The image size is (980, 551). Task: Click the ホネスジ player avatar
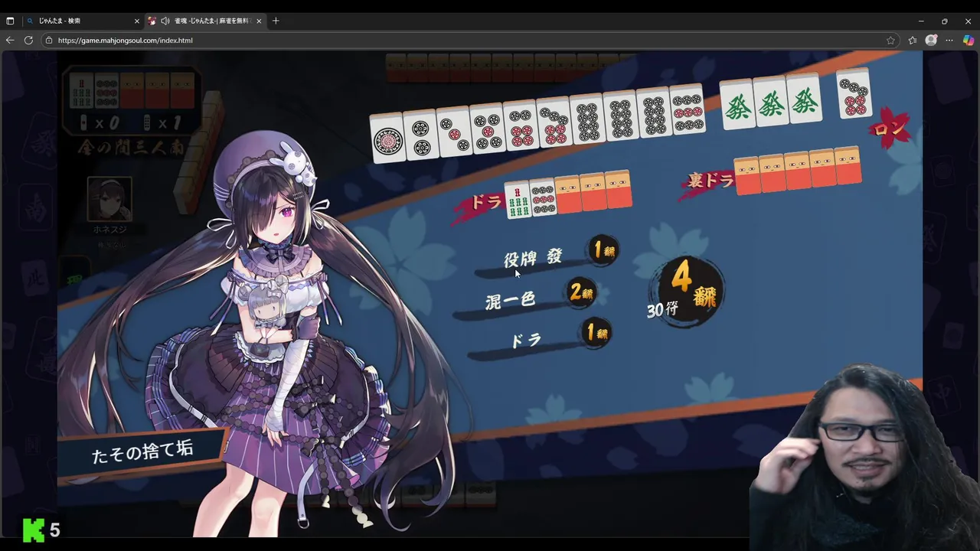pos(109,199)
